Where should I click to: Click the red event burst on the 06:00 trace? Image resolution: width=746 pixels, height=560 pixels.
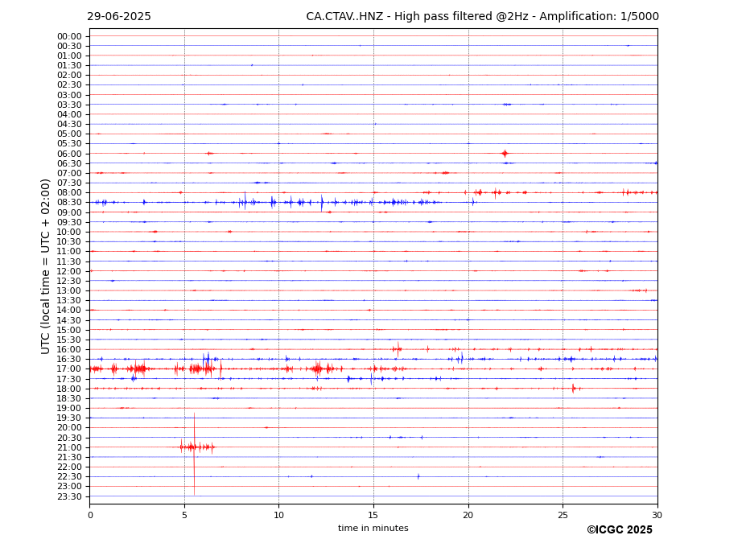coord(505,154)
